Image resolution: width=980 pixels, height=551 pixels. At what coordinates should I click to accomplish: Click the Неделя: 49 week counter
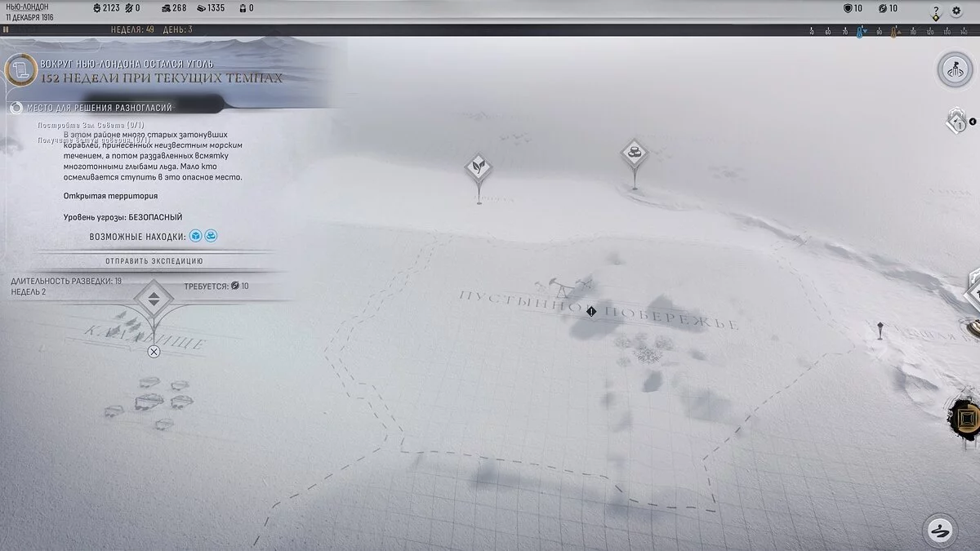132,29
